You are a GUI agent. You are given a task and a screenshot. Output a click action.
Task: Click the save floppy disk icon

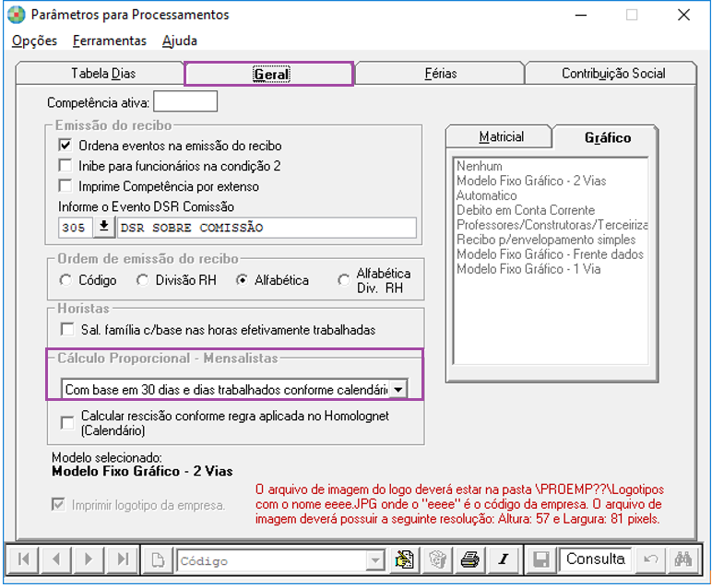(540, 559)
